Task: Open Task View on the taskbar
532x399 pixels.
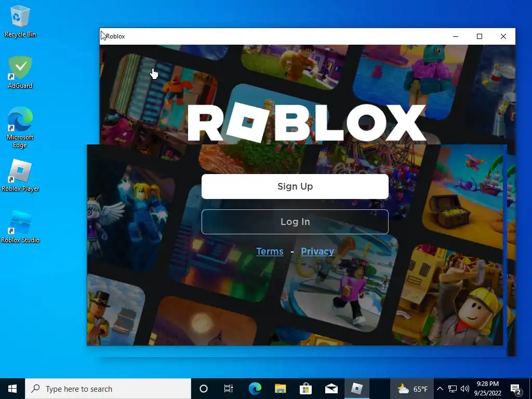Action: [x=229, y=389]
